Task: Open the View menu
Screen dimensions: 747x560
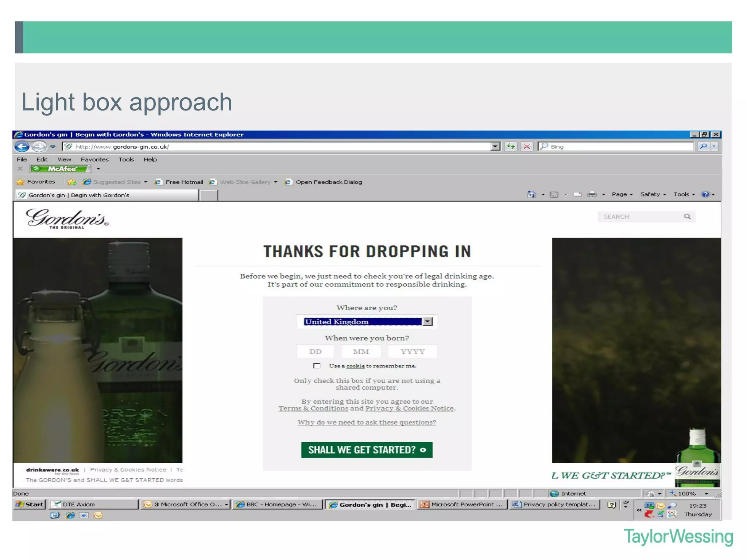Action: [64, 159]
